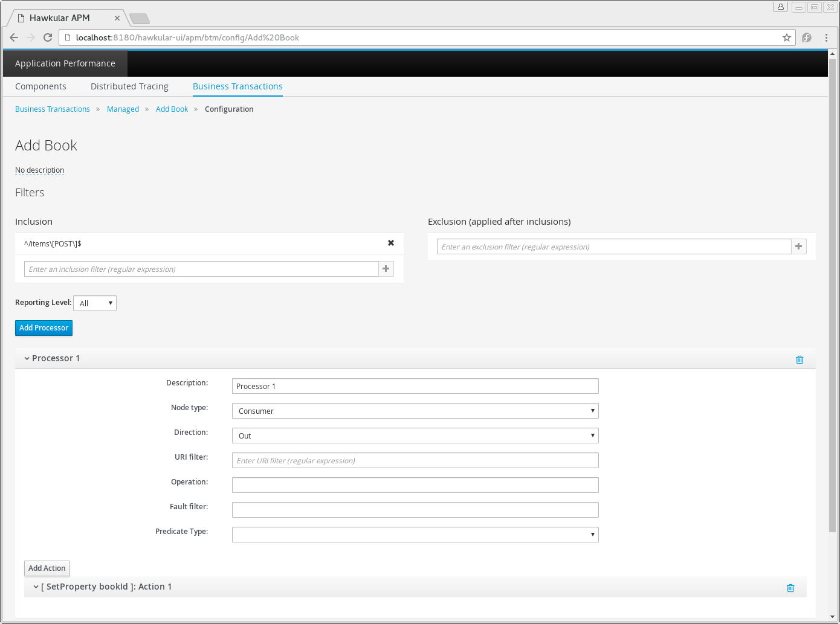Switch to the Components tab
840x624 pixels.
(40, 86)
